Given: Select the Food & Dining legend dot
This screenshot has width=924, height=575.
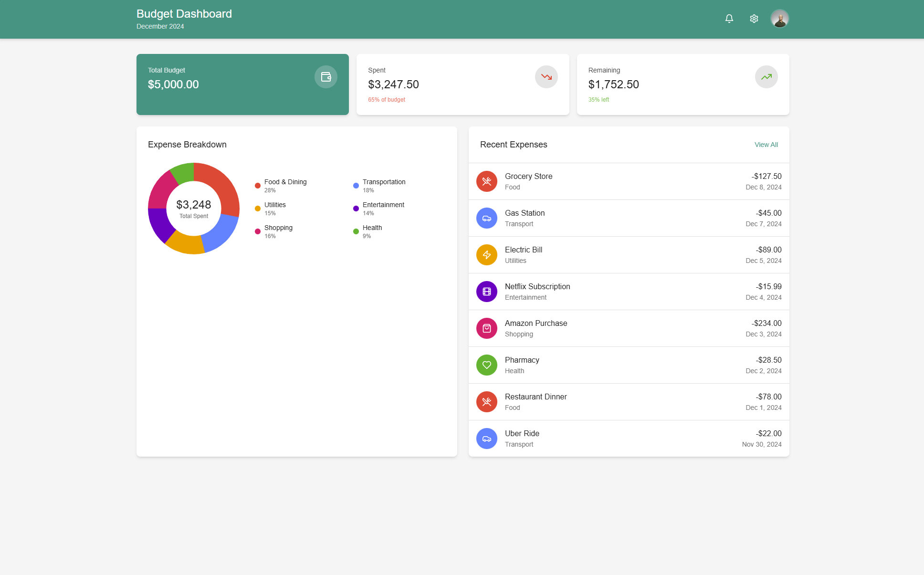Looking at the screenshot, I should coord(258,186).
